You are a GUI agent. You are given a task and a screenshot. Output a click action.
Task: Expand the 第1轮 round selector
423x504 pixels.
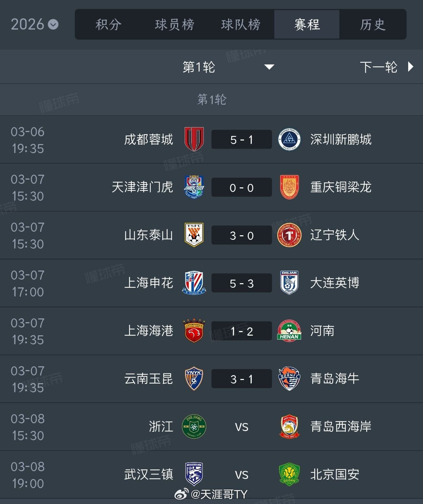tap(211, 67)
